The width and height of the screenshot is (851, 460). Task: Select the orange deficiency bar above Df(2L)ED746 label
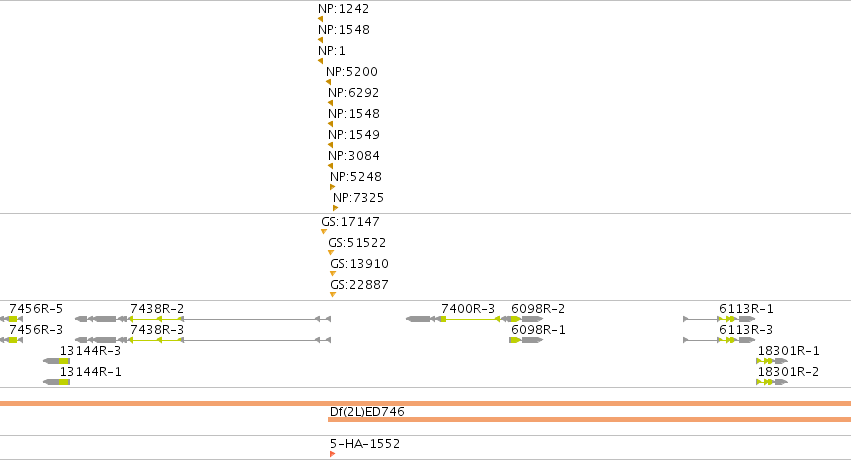tap(426, 404)
